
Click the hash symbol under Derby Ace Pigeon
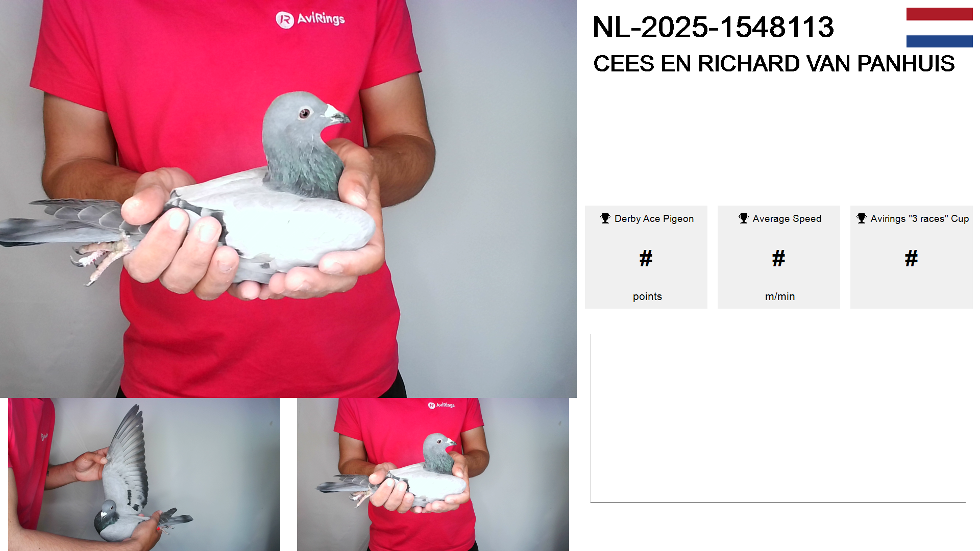tap(646, 258)
